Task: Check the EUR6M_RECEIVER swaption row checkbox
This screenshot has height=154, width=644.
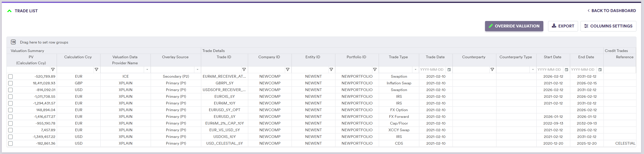Action: pyautogui.click(x=11, y=77)
